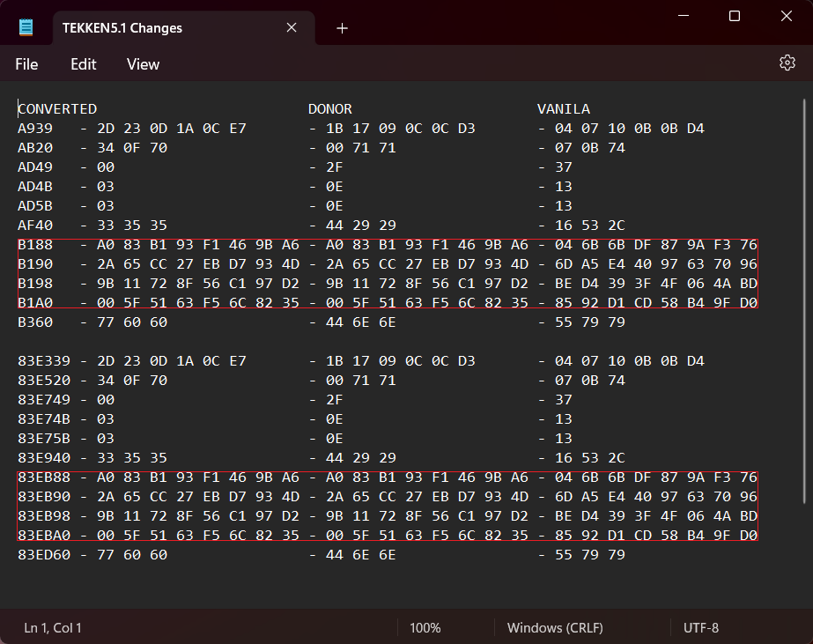The height and width of the screenshot is (644, 813).
Task: Click vanilla bytes 55 79 79 on the 83ED60 line
Action: (590, 554)
